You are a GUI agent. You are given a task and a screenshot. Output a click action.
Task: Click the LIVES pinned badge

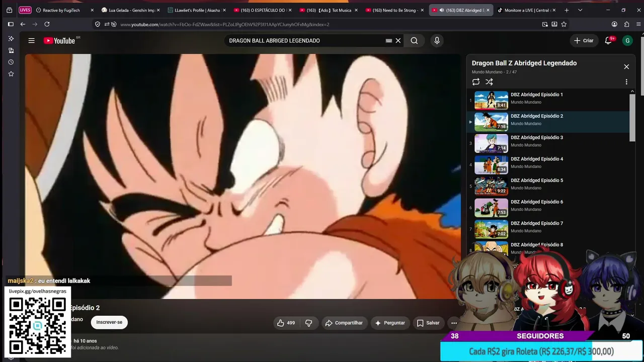(25, 10)
